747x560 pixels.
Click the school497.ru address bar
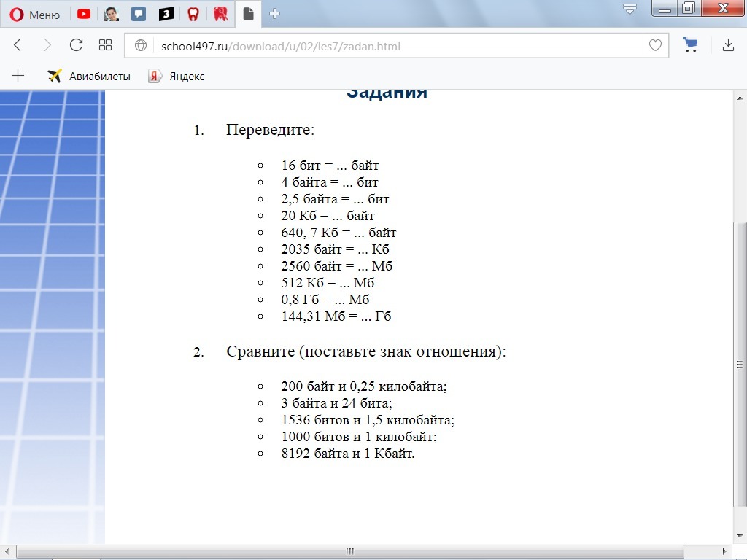click(x=396, y=46)
